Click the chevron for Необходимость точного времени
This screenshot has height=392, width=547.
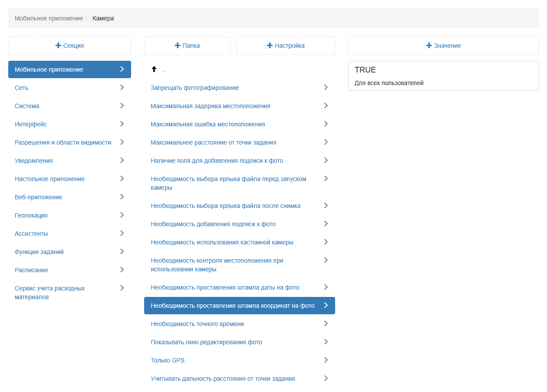pyautogui.click(x=326, y=323)
